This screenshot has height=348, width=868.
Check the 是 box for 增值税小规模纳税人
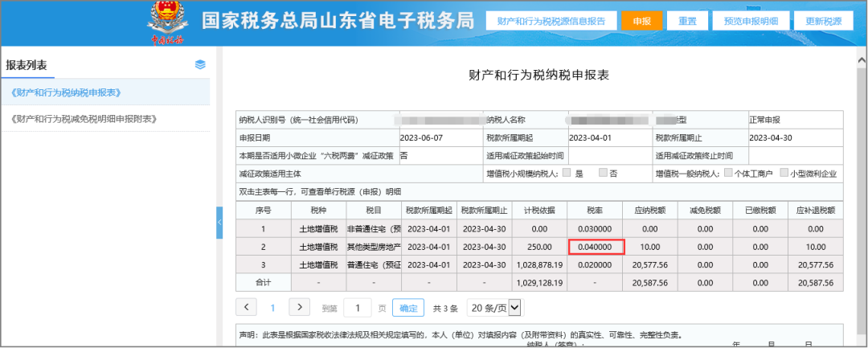click(x=567, y=173)
